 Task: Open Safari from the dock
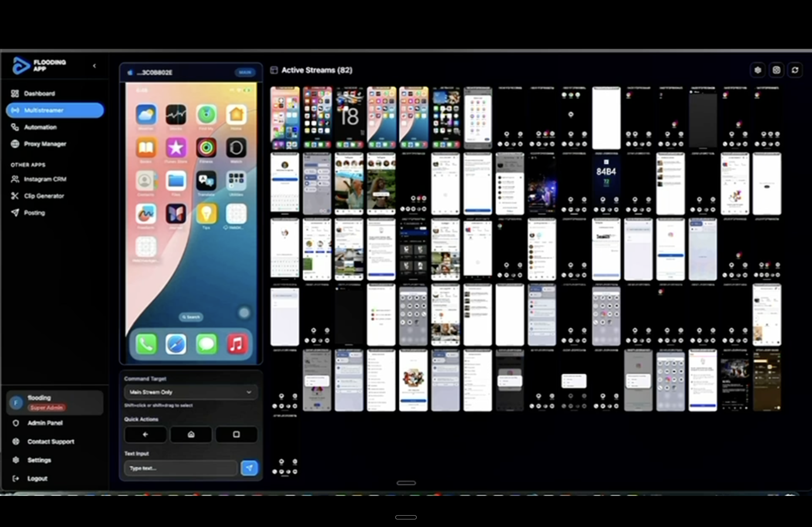(x=176, y=344)
